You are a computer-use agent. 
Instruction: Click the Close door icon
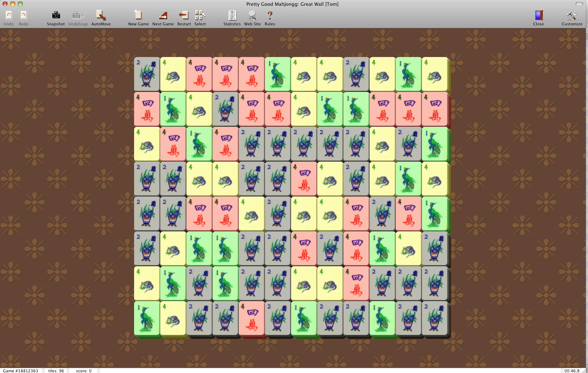[538, 16]
